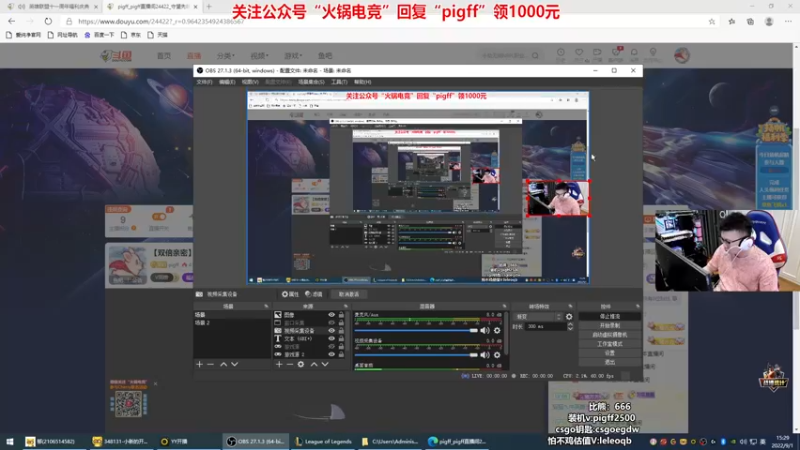Open the 视图(V) menu in OBS
The width and height of the screenshot is (800, 450).
point(250,82)
